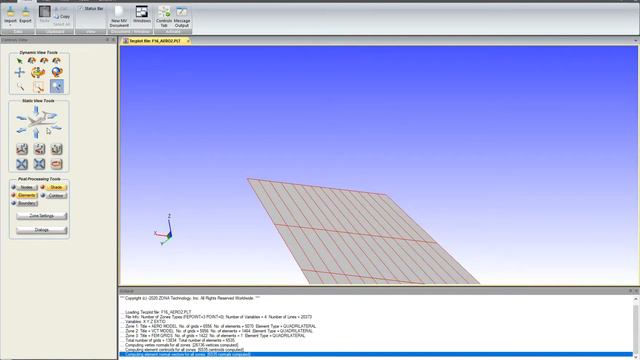This screenshot has width=640, height=360.
Task: Click the Import icon in the ribbon
Action: coord(11,15)
